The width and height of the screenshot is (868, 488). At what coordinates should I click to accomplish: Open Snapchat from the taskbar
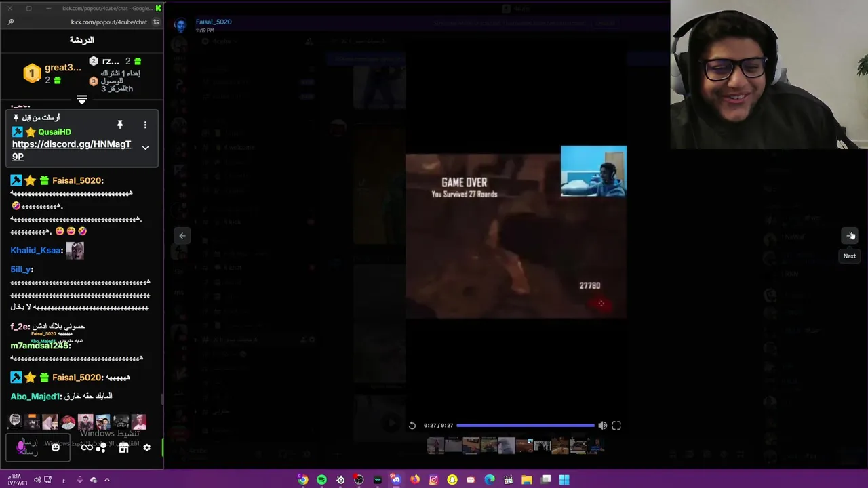452,480
